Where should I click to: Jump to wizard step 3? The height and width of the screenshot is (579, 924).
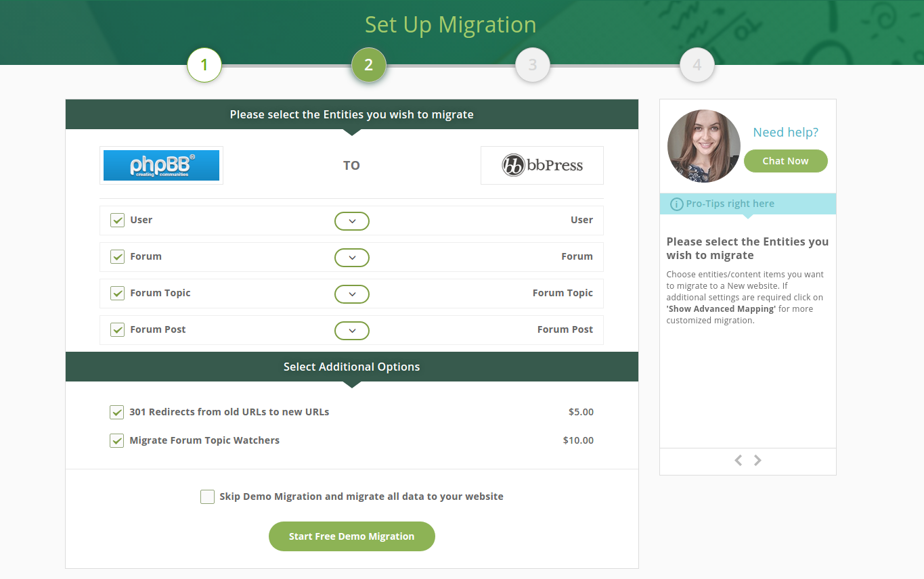coord(533,65)
